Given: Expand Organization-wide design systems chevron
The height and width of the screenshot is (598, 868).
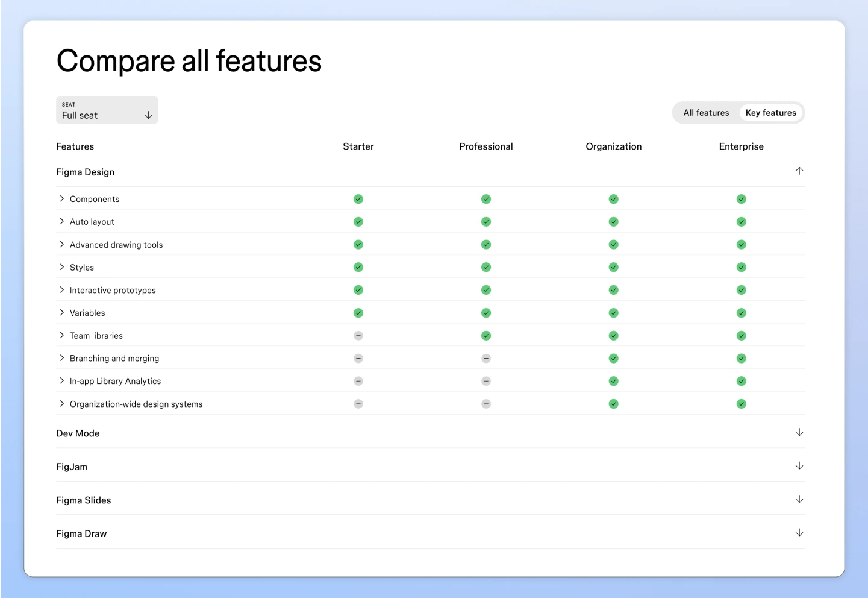Looking at the screenshot, I should click(61, 404).
